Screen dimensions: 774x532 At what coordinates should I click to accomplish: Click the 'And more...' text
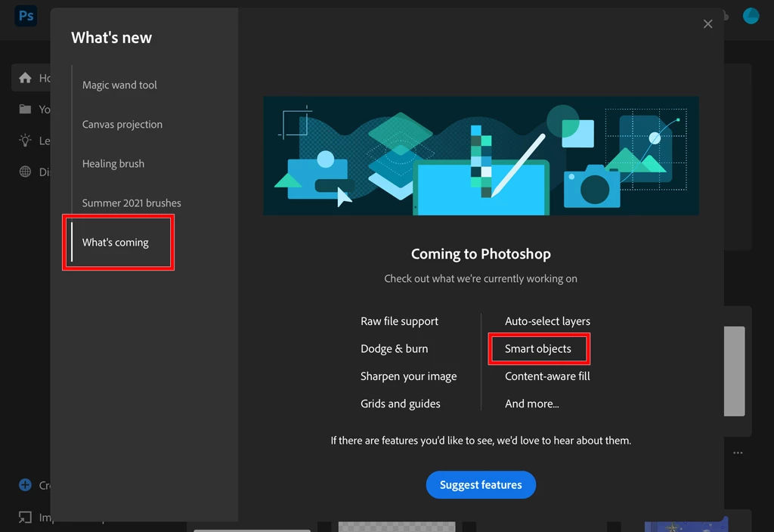pyautogui.click(x=531, y=404)
